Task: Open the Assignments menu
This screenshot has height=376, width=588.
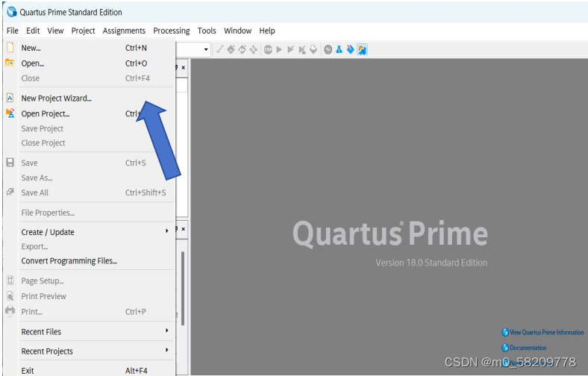Action: tap(124, 31)
